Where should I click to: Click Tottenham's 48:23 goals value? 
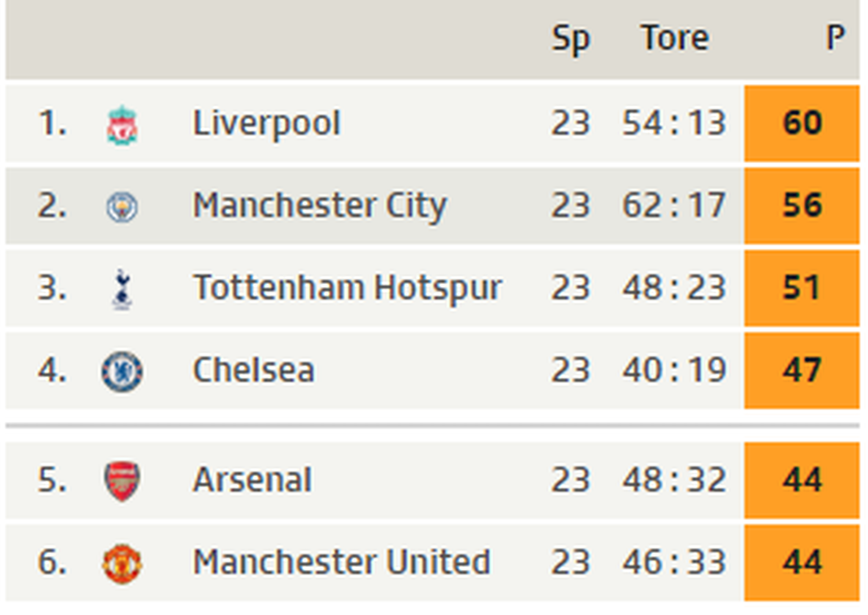tap(674, 288)
